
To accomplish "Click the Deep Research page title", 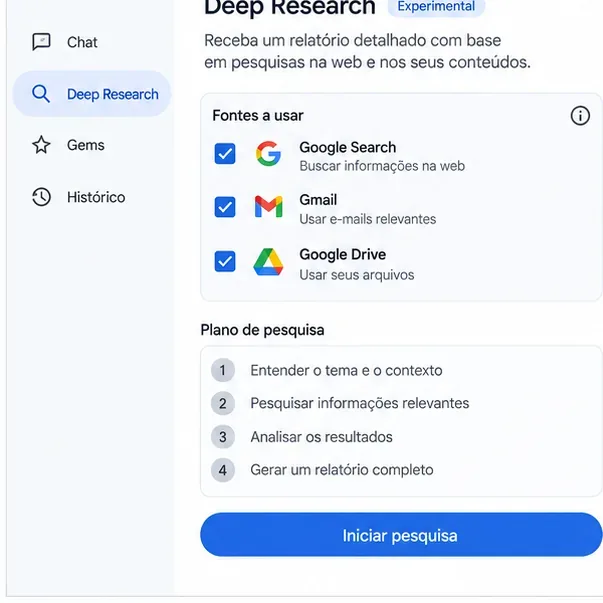I will point(290,7).
